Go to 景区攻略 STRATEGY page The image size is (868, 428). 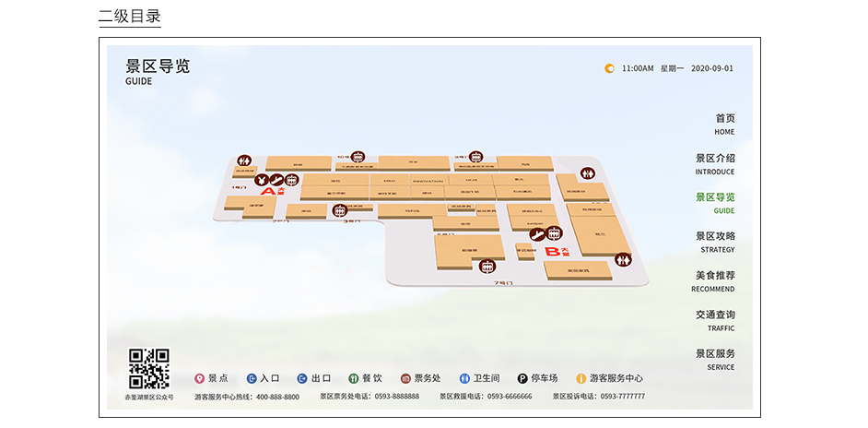click(x=715, y=242)
